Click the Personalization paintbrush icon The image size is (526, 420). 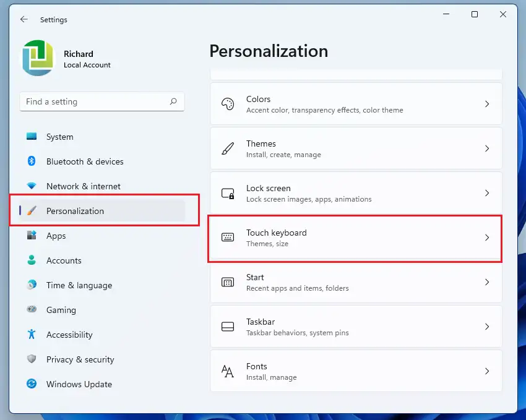(32, 210)
